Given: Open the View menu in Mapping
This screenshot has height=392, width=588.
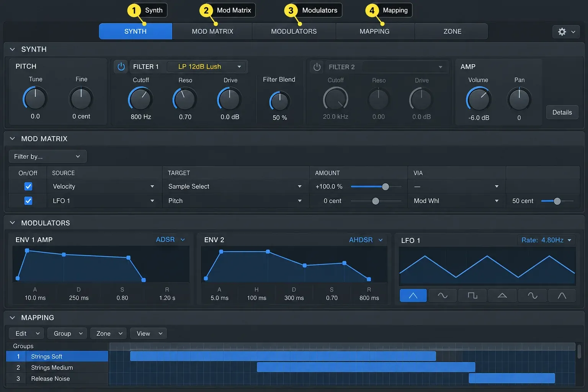Looking at the screenshot, I should pyautogui.click(x=149, y=333).
